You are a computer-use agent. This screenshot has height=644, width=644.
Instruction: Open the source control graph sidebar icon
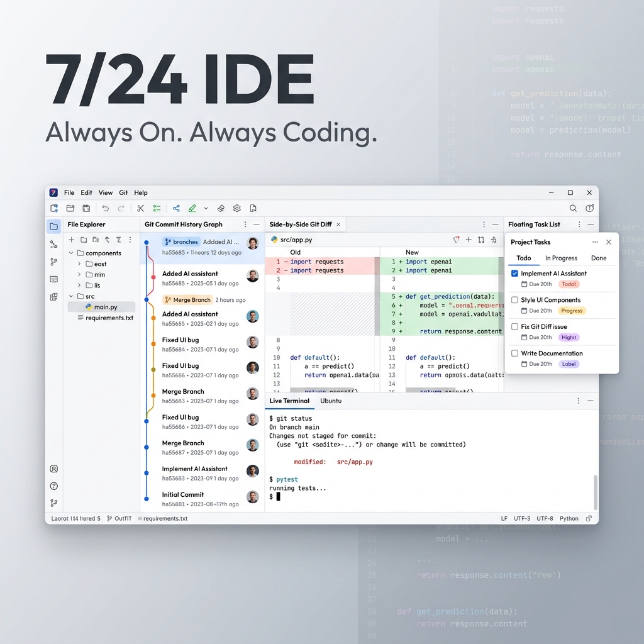(x=54, y=244)
